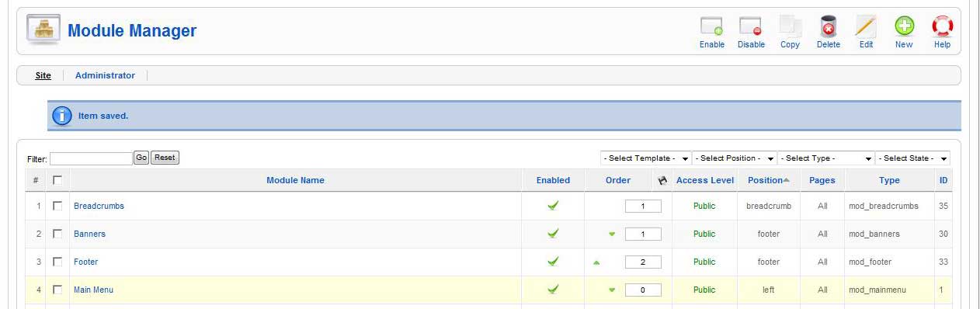The height and width of the screenshot is (309, 980).
Task: Click the Item saved message text
Action: tap(103, 116)
